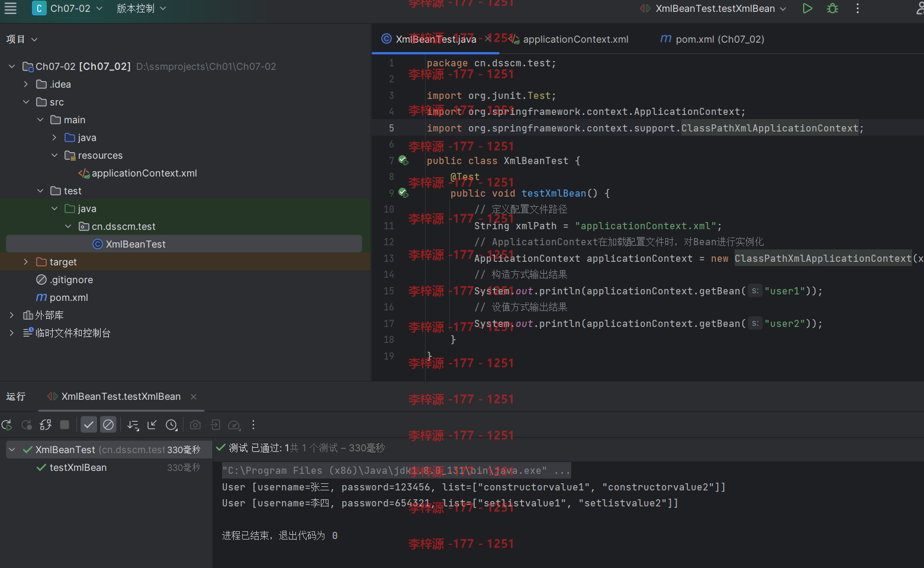Click the "user1" string literal in code

click(784, 291)
